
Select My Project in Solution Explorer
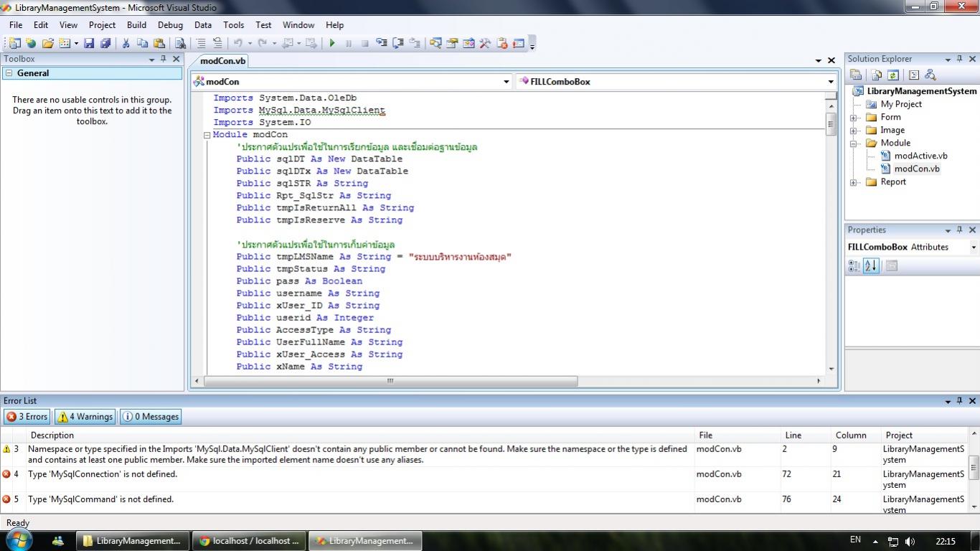pyautogui.click(x=901, y=104)
